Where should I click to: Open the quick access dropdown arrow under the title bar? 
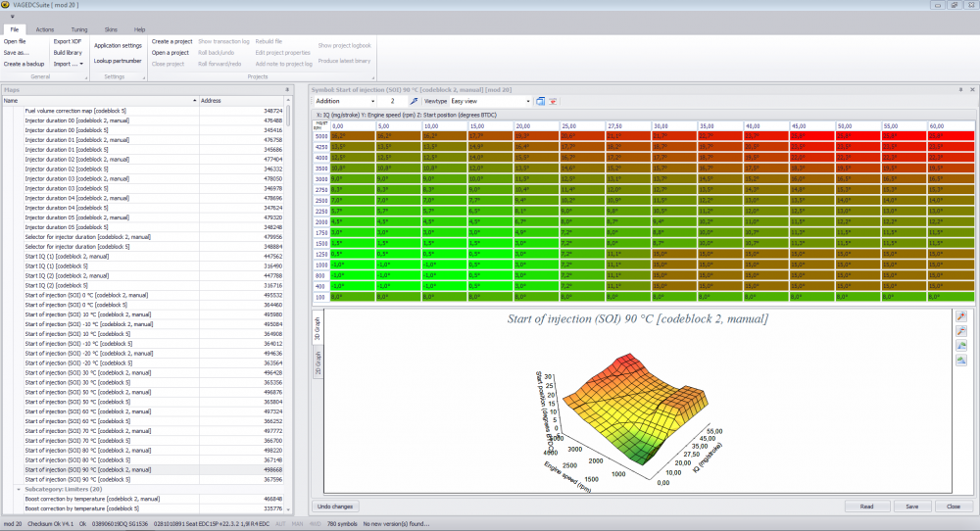pos(13,17)
